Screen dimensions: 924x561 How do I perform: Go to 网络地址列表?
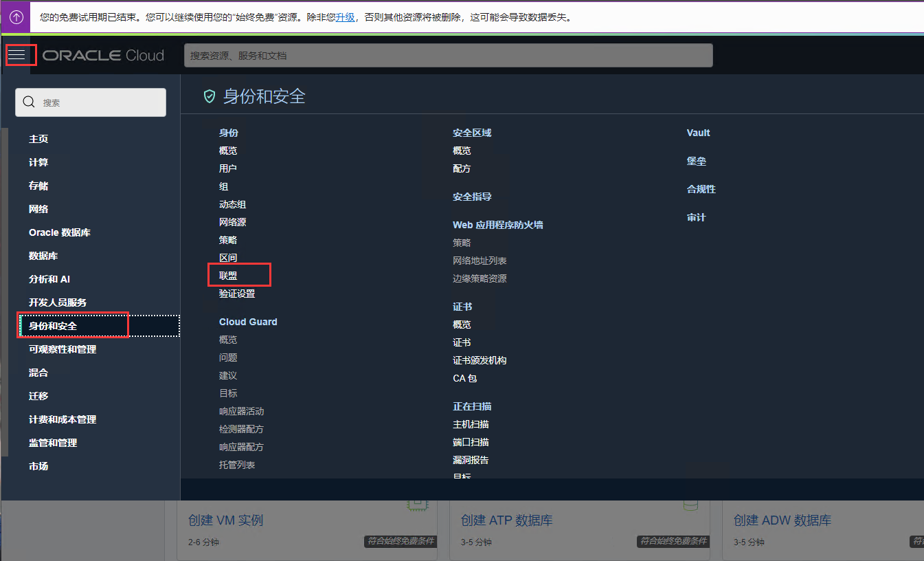click(x=480, y=261)
